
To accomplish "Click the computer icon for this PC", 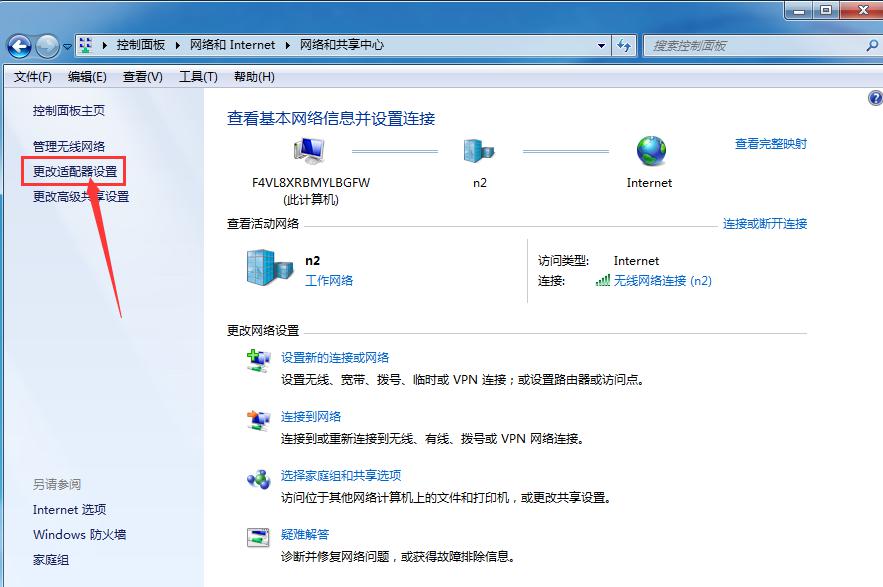I will [309, 152].
